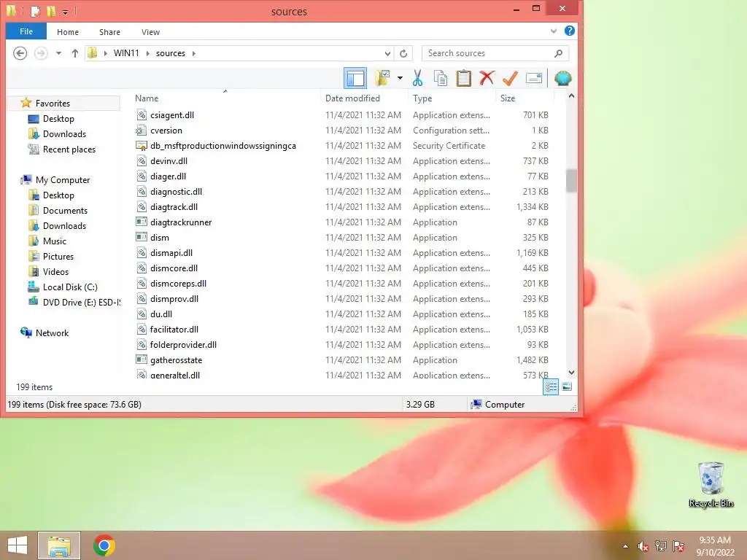Click the muted volume tray icon
The width and height of the screenshot is (747, 560).
643,546
